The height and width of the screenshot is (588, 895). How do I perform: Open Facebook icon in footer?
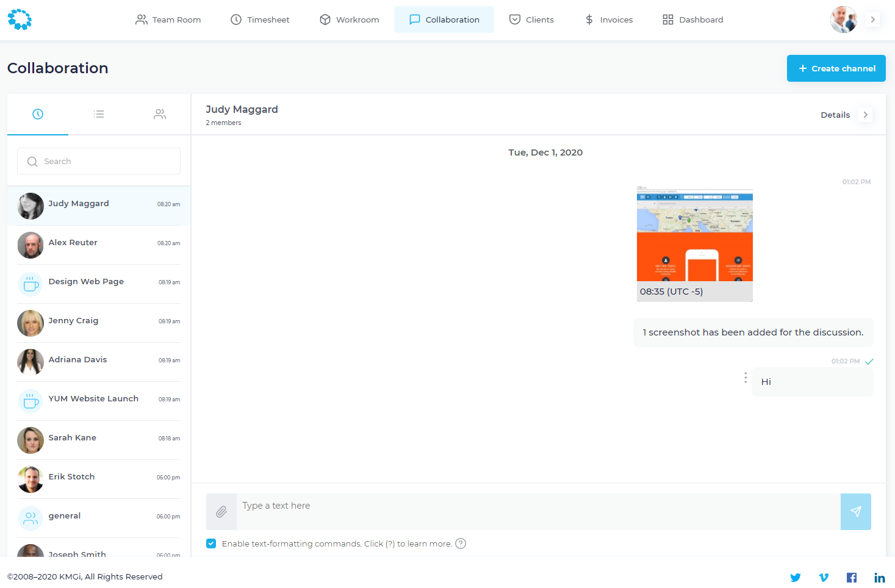pos(851,578)
